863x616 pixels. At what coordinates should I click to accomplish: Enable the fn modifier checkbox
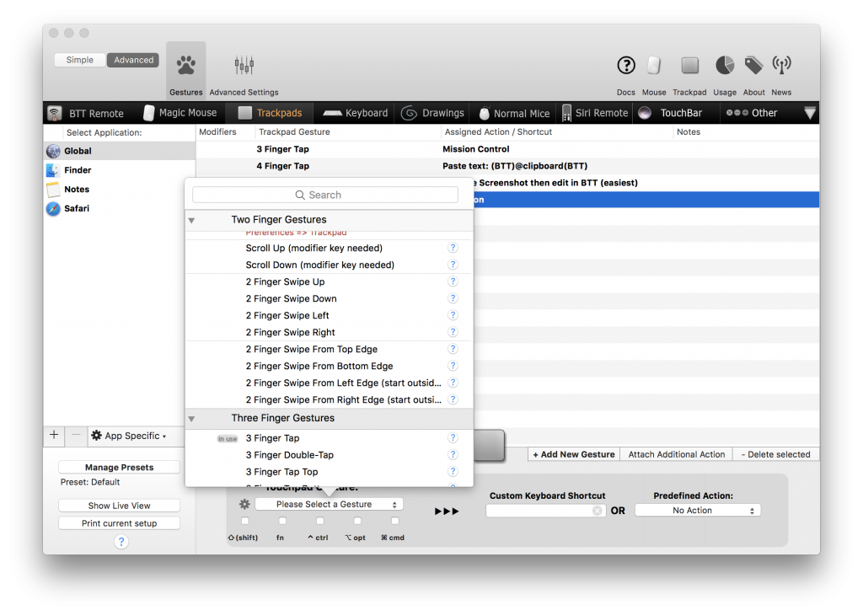(282, 521)
